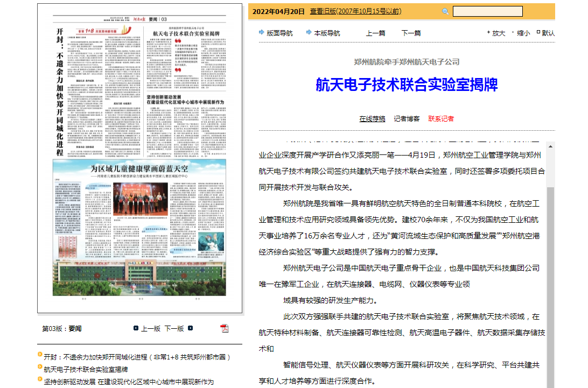Click the date 2022年04月20日
The height and width of the screenshot is (388, 588).
[x=278, y=11]
